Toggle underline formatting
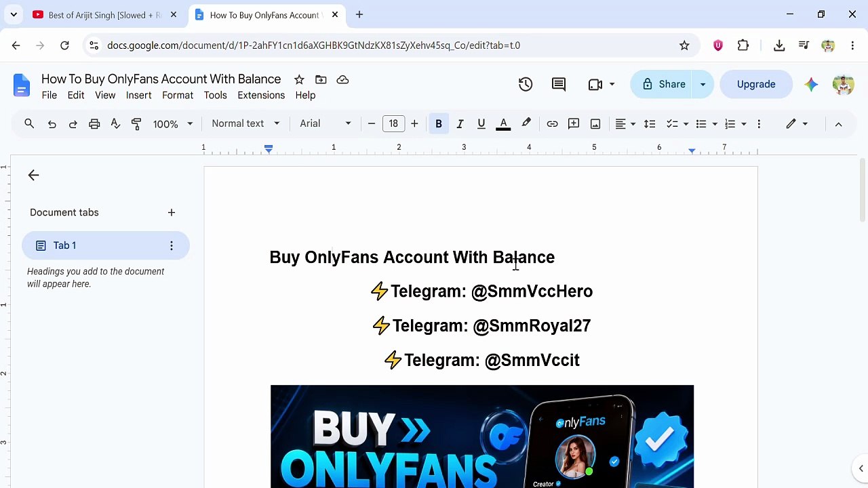868x488 pixels. [x=481, y=123]
